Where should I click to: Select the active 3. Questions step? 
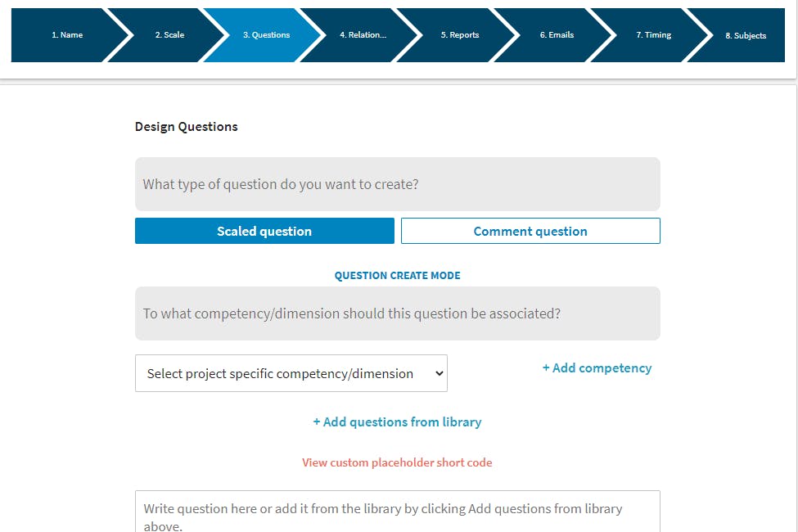click(266, 35)
